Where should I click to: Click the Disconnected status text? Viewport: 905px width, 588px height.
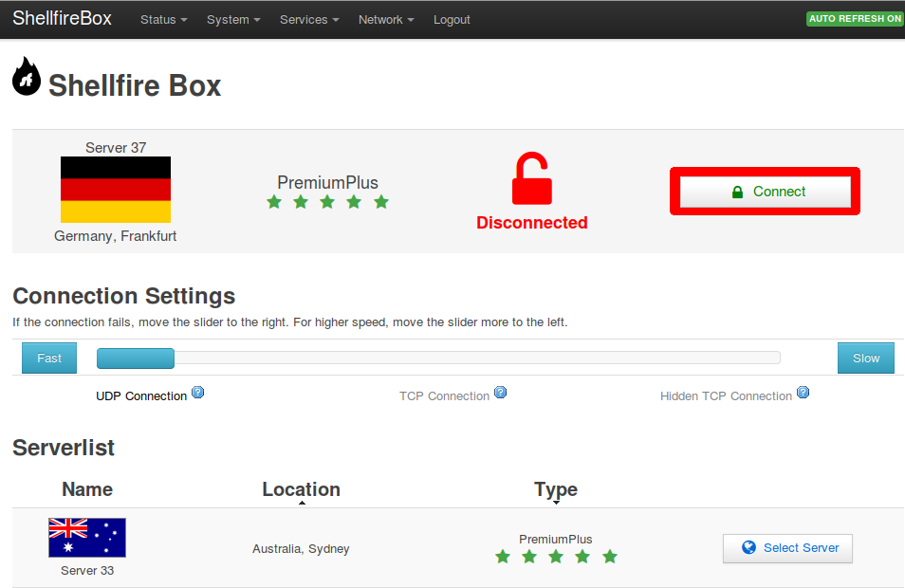pyautogui.click(x=532, y=223)
